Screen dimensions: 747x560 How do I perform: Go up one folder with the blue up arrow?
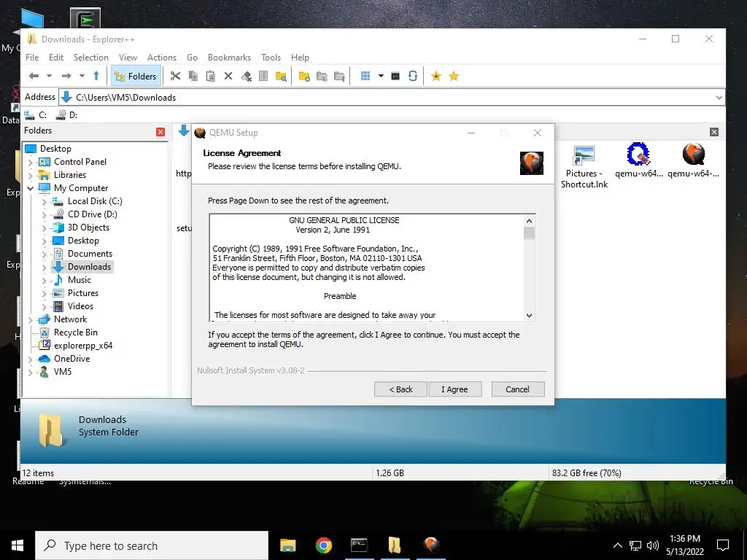[x=96, y=76]
